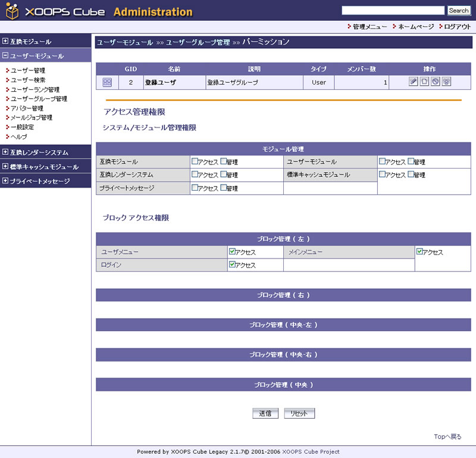Expand the 互換モジュール sidebar section
Viewport: 476px width, 458px height.
5,40
